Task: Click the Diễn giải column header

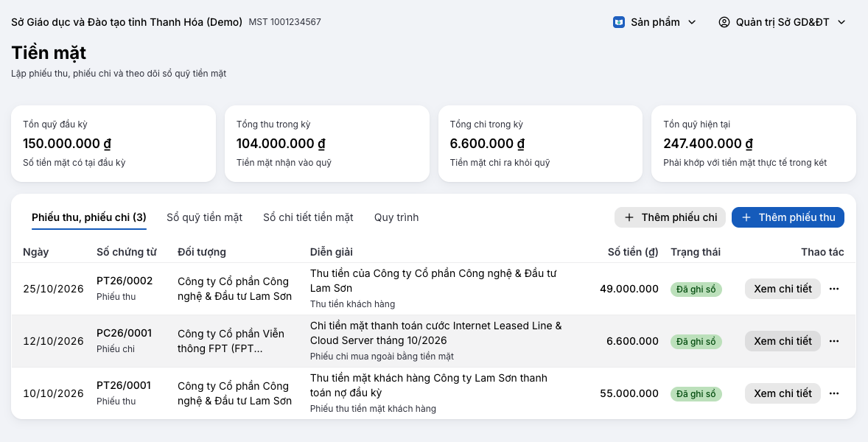Action: pyautogui.click(x=332, y=252)
